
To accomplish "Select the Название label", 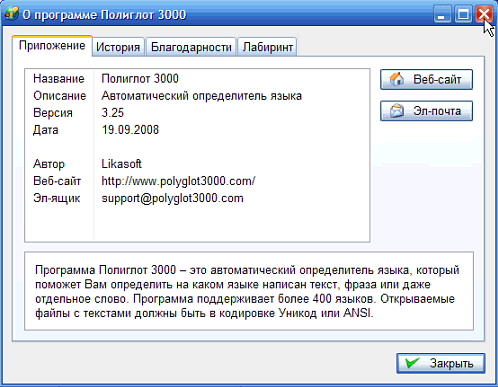I will pos(59,79).
